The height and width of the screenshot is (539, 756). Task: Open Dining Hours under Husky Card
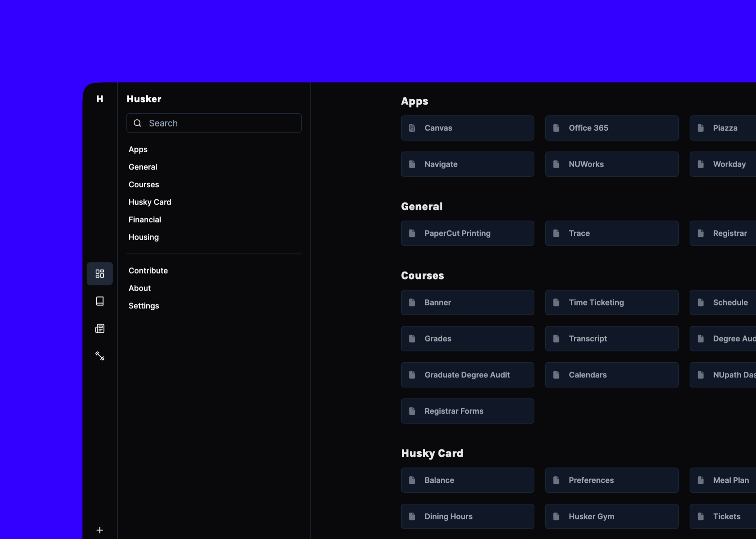pos(467,516)
